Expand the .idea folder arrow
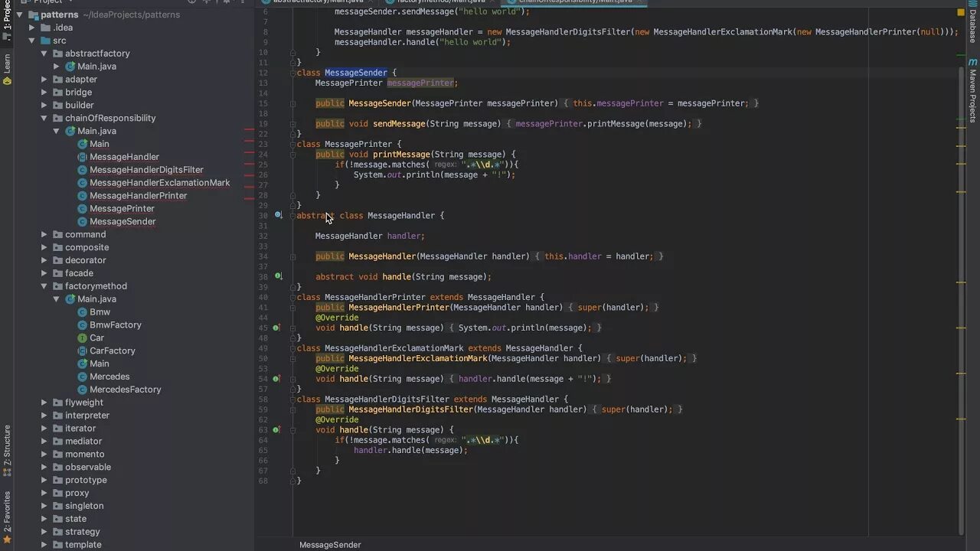Image resolution: width=980 pixels, height=551 pixels. point(32,28)
